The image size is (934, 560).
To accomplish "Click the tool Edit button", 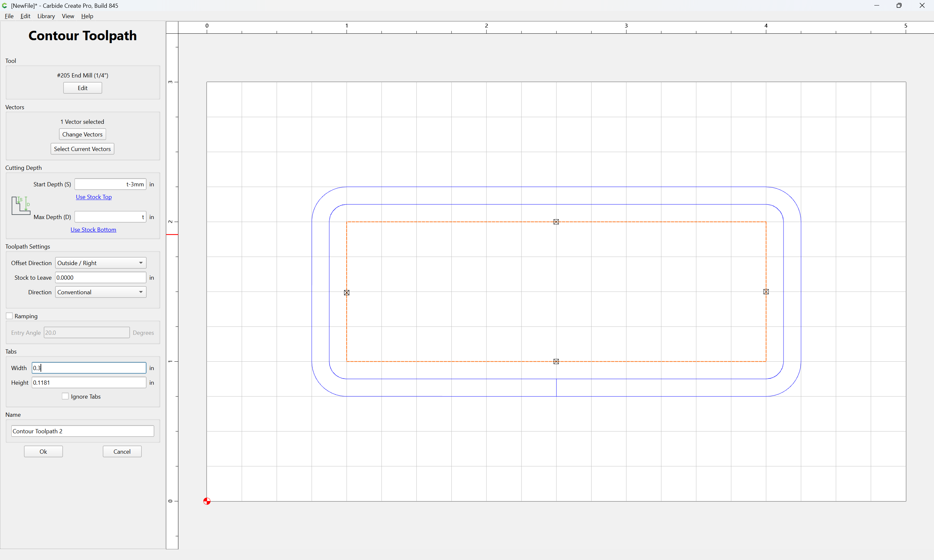I will click(x=83, y=88).
